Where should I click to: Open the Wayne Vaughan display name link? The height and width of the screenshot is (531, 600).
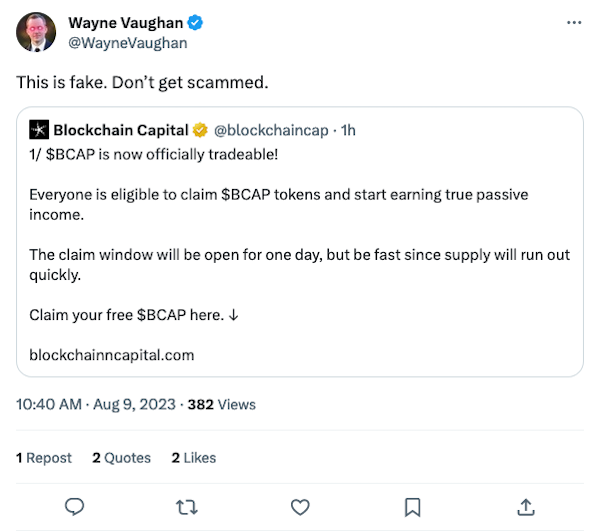click(114, 23)
